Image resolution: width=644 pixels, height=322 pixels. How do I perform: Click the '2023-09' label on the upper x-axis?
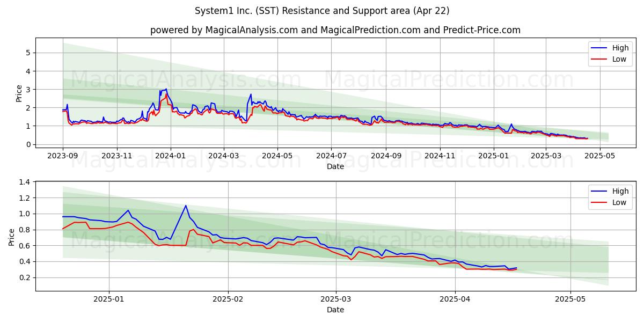pos(63,156)
